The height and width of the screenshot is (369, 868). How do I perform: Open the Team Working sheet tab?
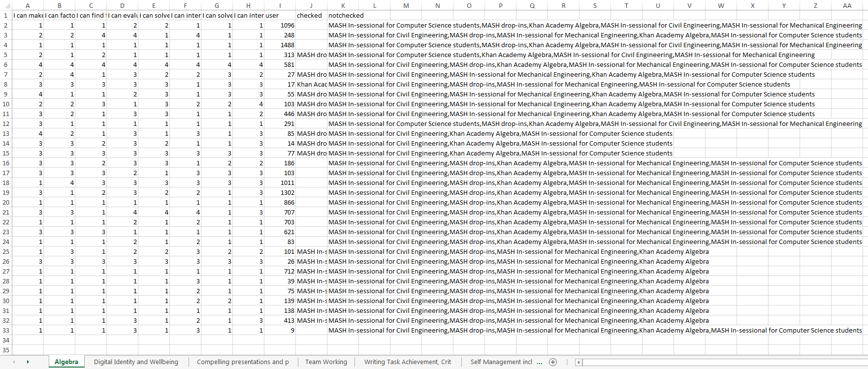(x=326, y=362)
